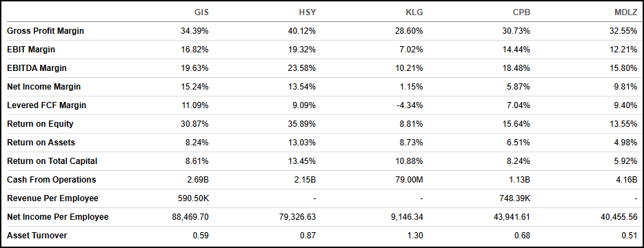Select the Cash From Operations row label
Image resolution: width=644 pixels, height=248 pixels.
[x=52, y=179]
